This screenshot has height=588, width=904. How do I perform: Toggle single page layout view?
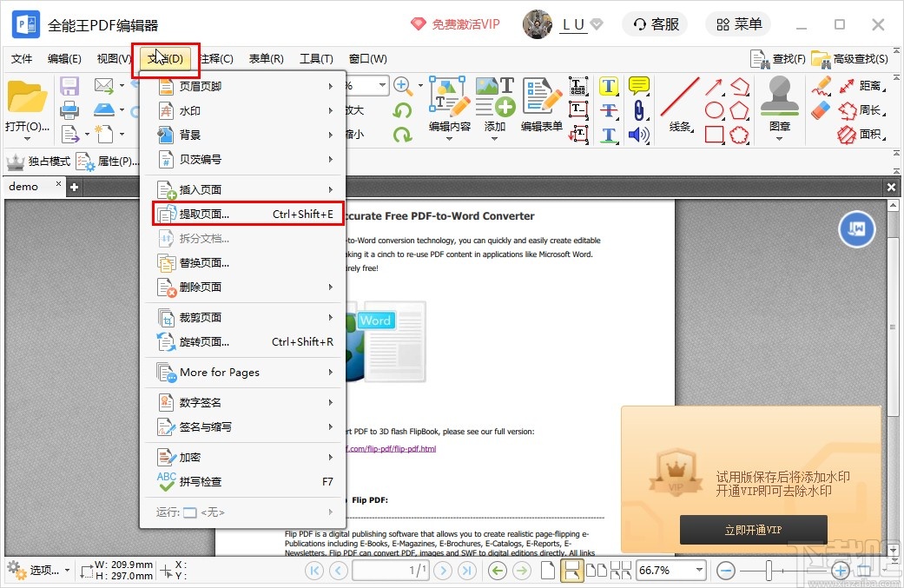pyautogui.click(x=548, y=571)
